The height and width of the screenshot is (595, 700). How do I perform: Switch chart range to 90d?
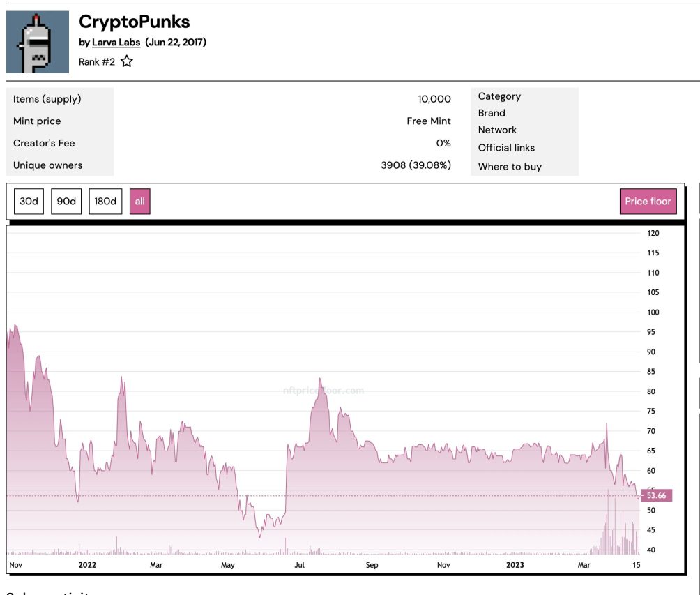tap(66, 202)
